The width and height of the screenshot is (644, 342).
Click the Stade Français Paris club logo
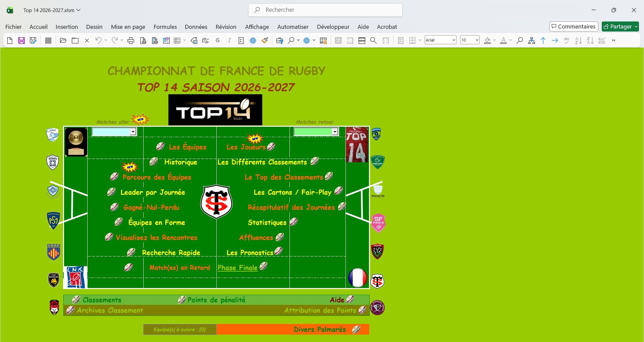(x=378, y=223)
